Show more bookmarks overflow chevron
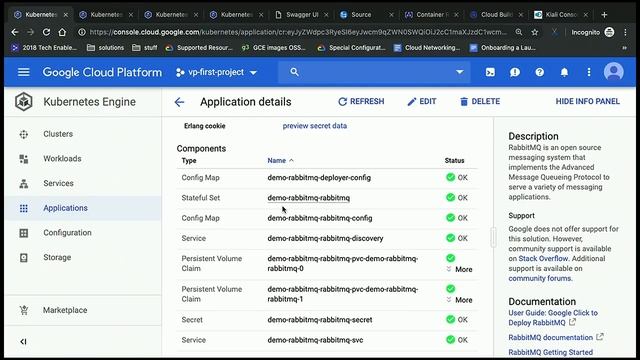This screenshot has height=360, width=640. 624,48
